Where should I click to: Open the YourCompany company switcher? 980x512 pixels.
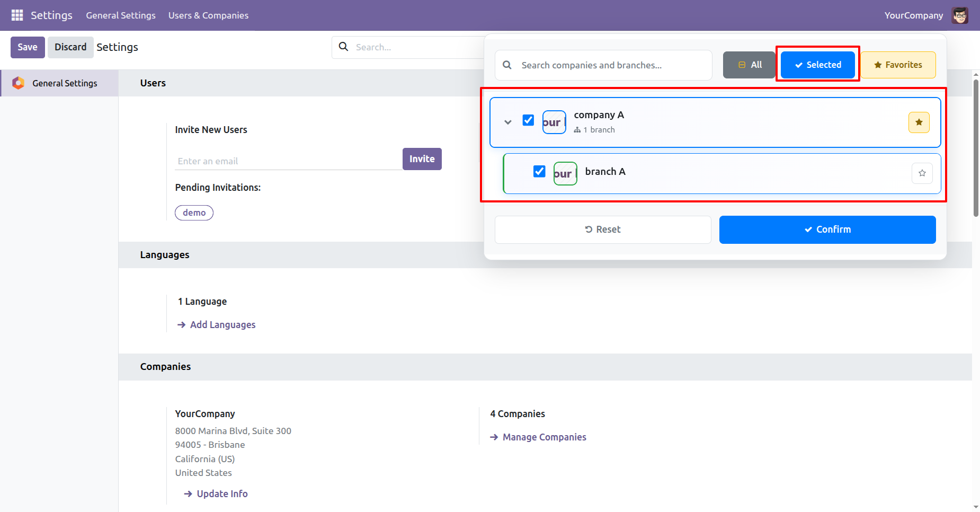tap(913, 15)
